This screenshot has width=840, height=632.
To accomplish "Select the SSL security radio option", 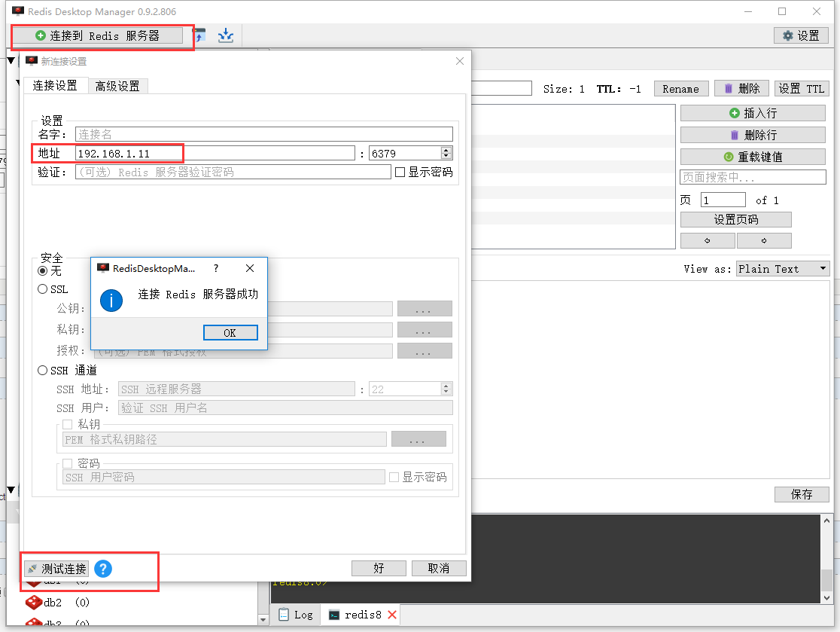I will click(43, 289).
